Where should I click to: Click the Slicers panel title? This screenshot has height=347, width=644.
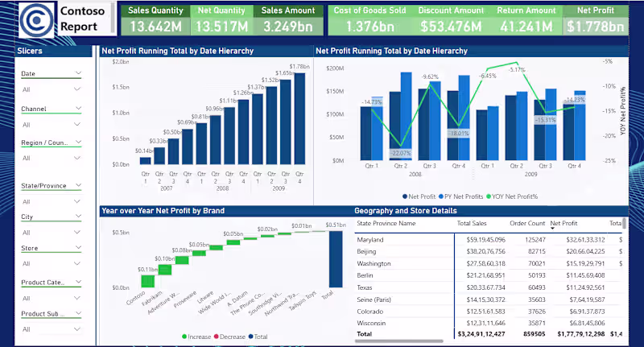(x=30, y=51)
